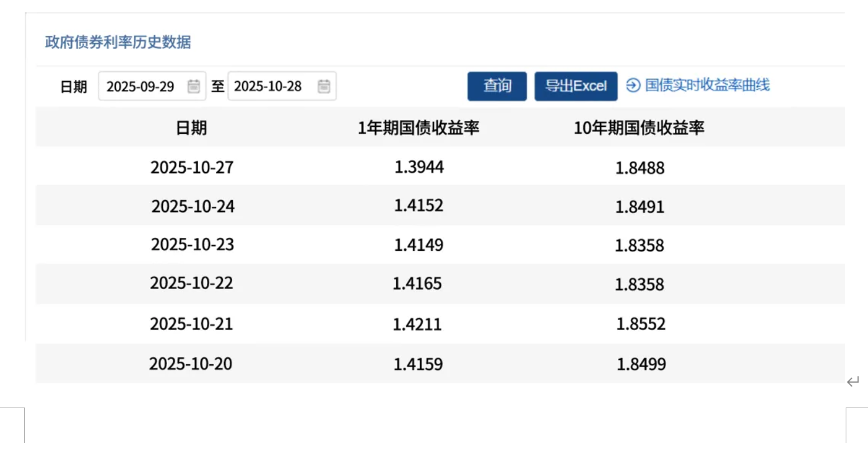Select the 2025-10-27 date cell

[x=192, y=167]
